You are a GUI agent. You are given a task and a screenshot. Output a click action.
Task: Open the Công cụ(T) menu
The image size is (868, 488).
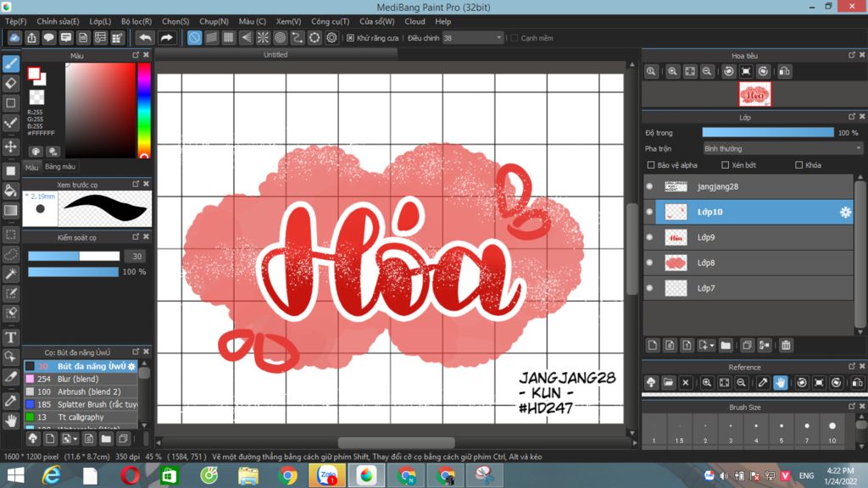click(x=330, y=21)
